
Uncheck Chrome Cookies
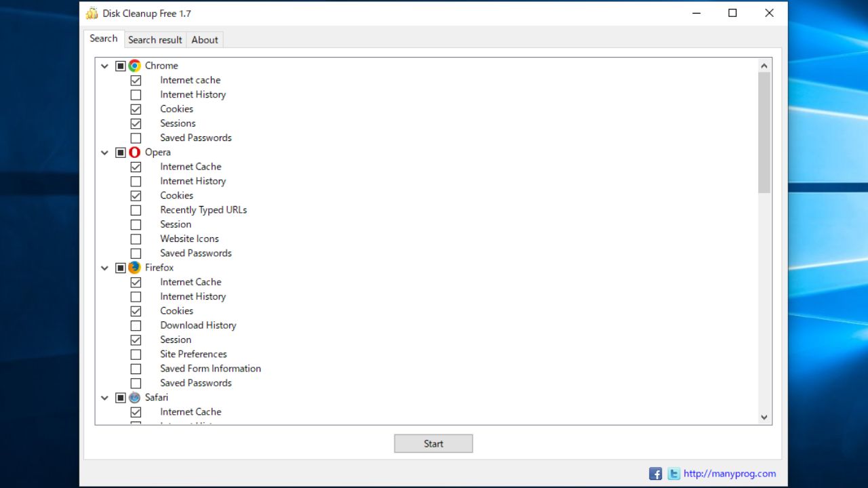[x=136, y=109]
